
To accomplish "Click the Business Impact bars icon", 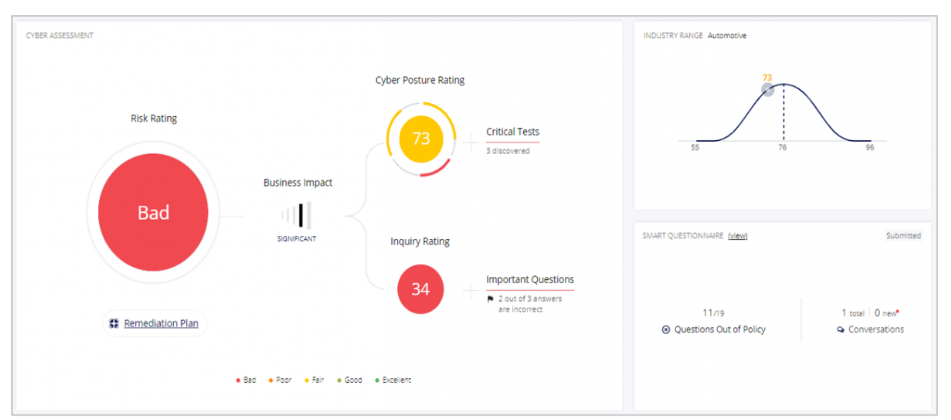I will tap(297, 214).
